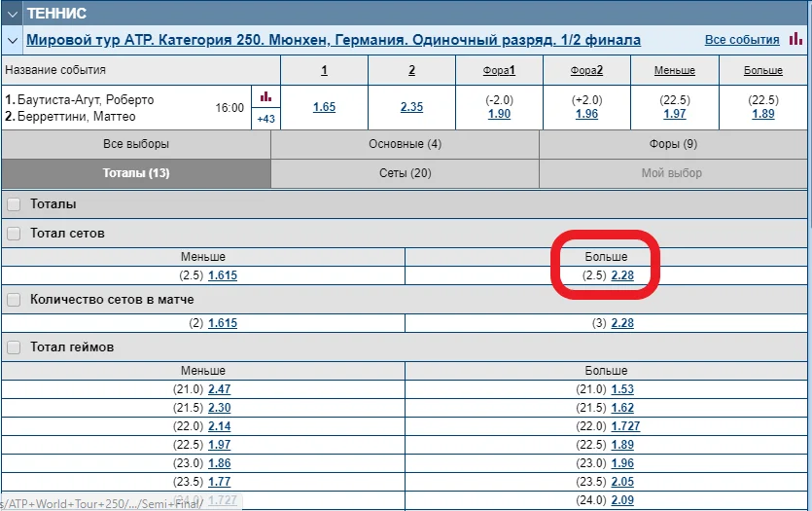The image size is (812, 511).
Task: Tick the Тотал сетов checkbox
Action: [14, 234]
